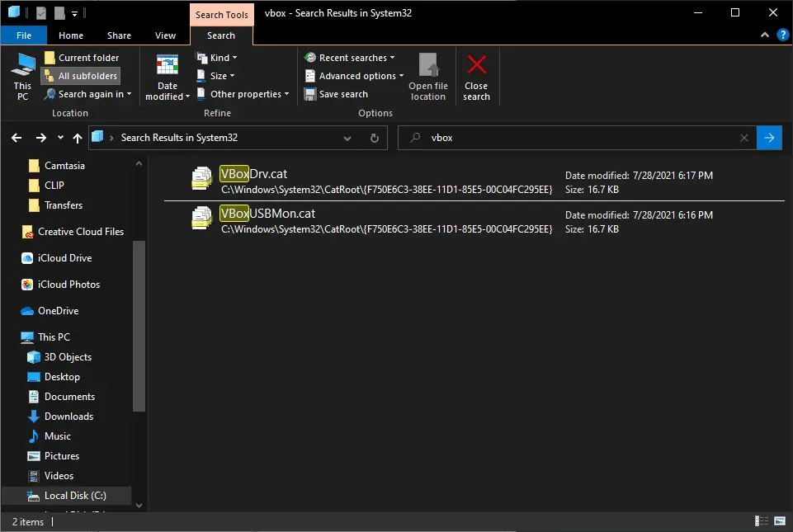Click navigation pane scroll up arrow
Image resolution: width=793 pixels, height=532 pixels.
[x=139, y=164]
